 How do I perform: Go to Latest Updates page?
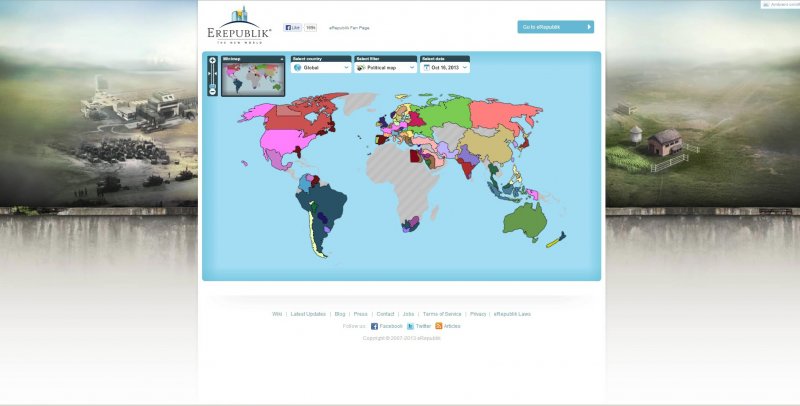coord(308,314)
